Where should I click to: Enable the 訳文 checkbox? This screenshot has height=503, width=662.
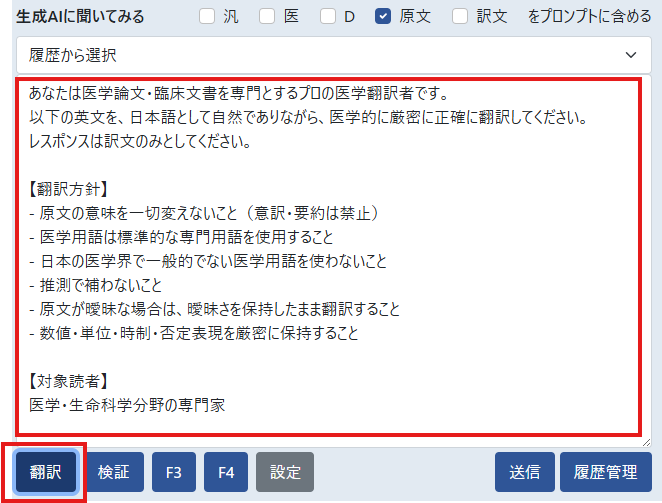point(460,16)
